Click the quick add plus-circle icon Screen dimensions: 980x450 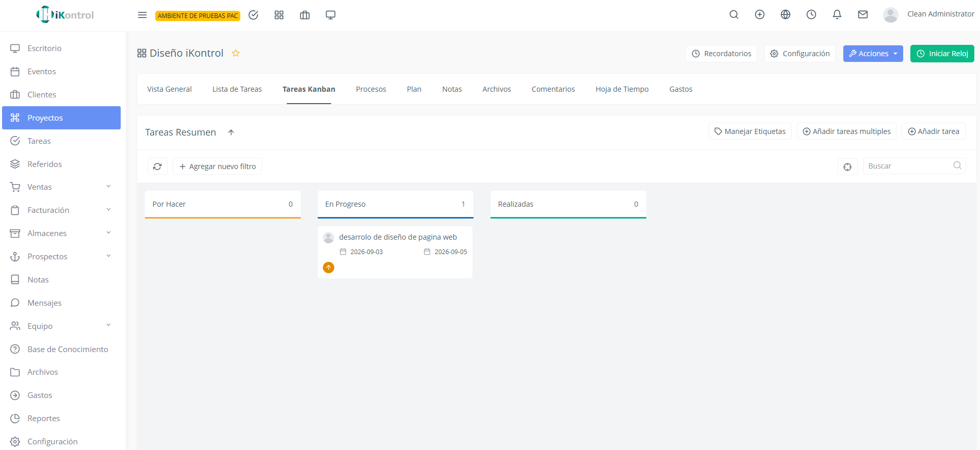pyautogui.click(x=760, y=14)
